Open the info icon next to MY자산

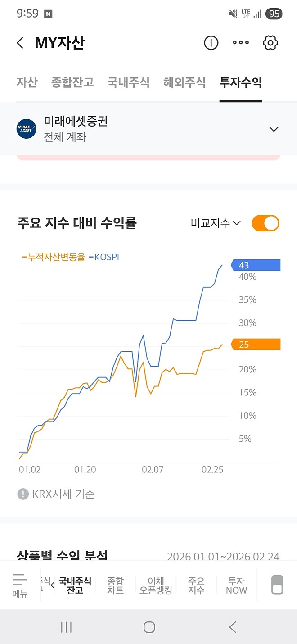pos(211,43)
